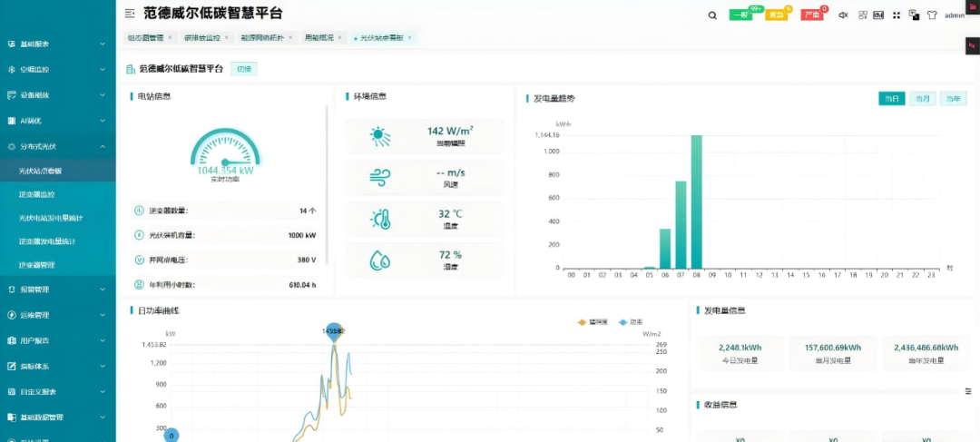
Task: Open the red 严重 alarm badge
Action: click(812, 15)
